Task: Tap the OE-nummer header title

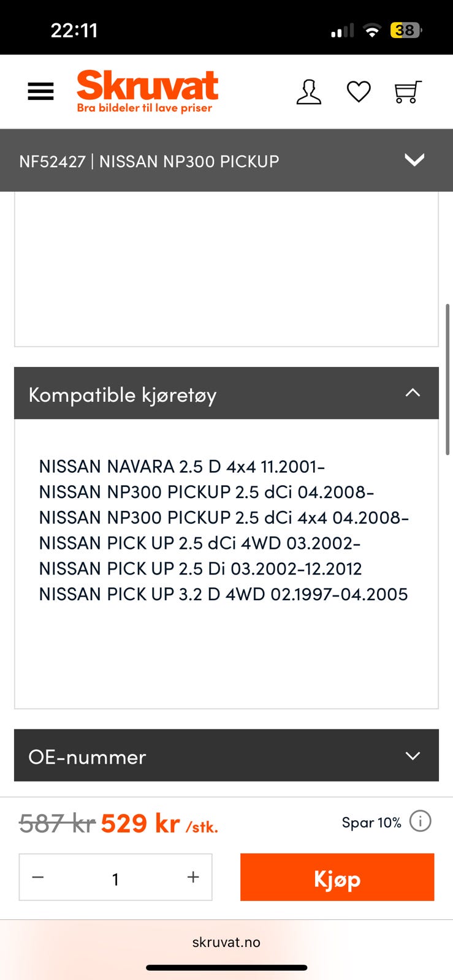Action: click(x=88, y=757)
